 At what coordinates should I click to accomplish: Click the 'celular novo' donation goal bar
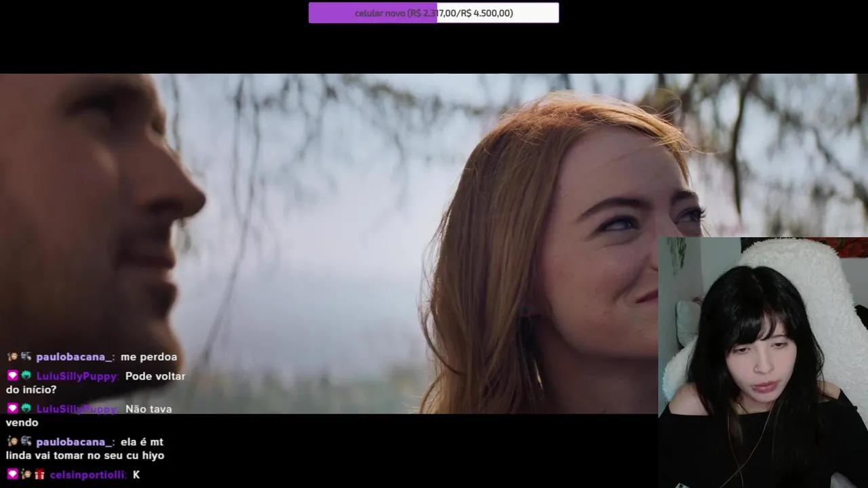(433, 13)
